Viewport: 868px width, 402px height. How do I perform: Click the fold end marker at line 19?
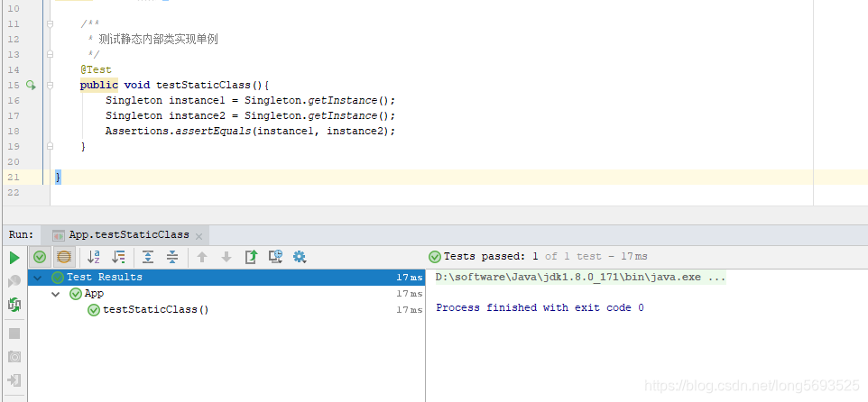(51, 147)
